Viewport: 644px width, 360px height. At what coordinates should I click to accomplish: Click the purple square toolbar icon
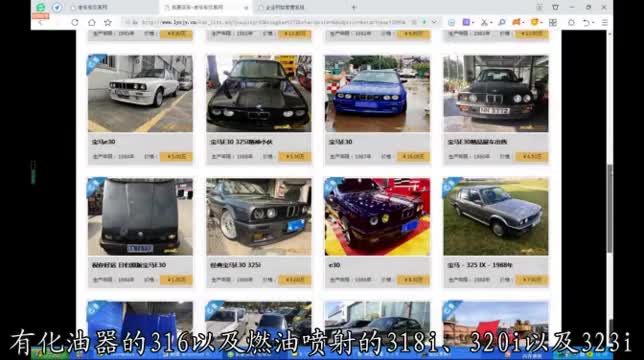[466, 23]
